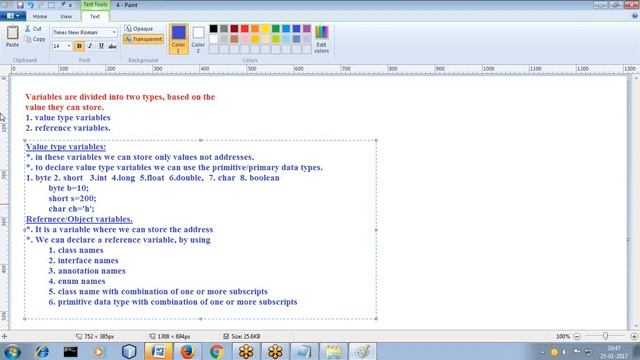Set text background to Transparent
Viewport: 640px width, 360px height.
point(143,39)
